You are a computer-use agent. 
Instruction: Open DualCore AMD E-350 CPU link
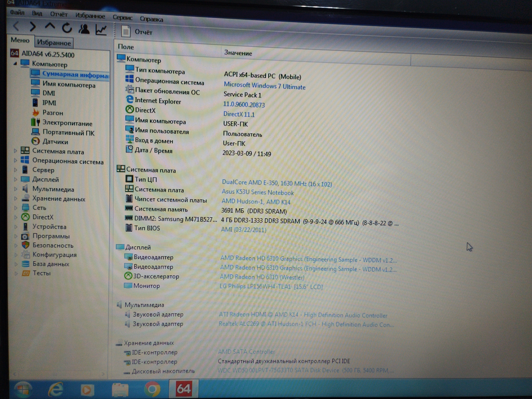(x=277, y=183)
